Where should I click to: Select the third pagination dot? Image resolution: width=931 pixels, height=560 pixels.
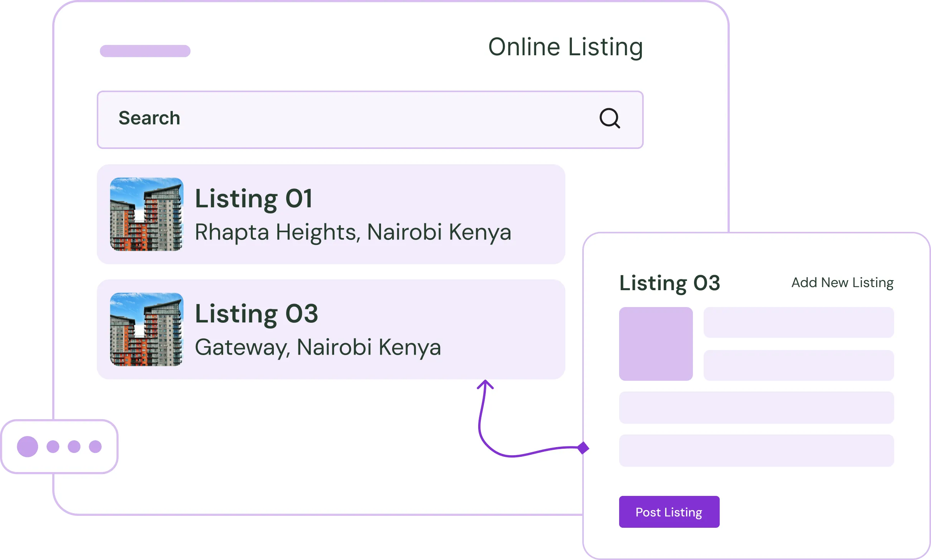74,446
